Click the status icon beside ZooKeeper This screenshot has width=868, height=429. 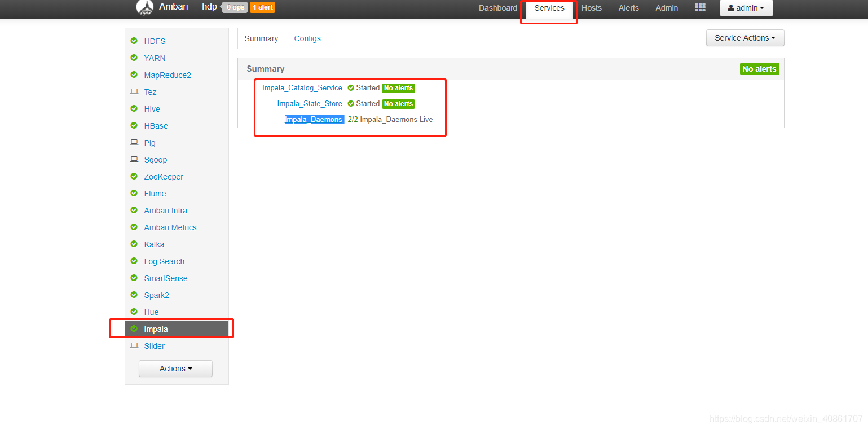[x=134, y=176]
